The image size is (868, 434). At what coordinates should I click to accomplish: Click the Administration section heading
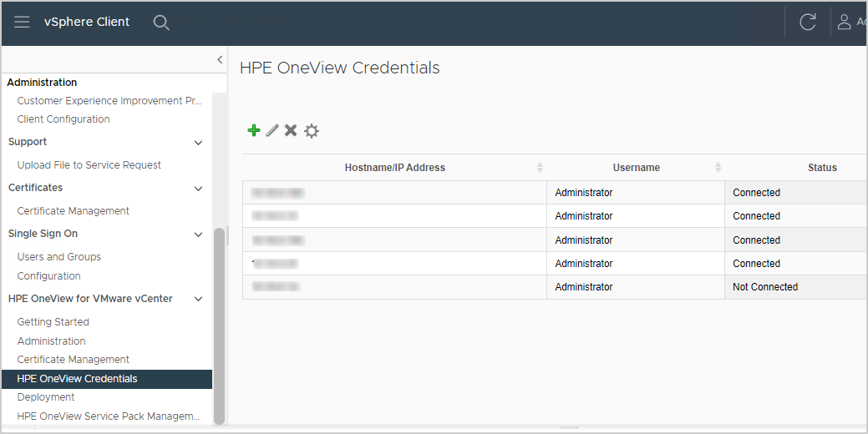(42, 83)
